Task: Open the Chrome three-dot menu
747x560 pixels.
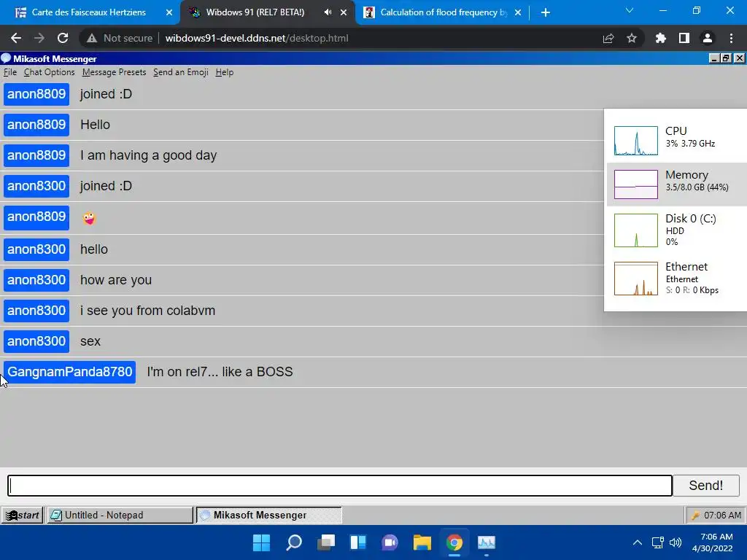Action: [731, 38]
